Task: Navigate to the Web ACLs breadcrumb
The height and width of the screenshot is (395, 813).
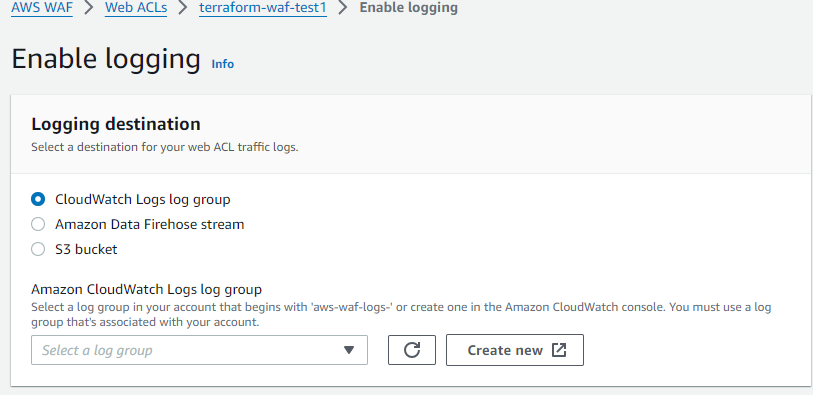Action: [x=136, y=8]
